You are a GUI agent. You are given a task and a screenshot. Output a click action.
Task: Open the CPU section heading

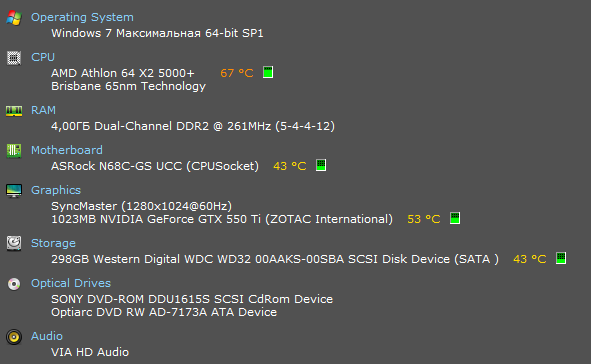(x=43, y=57)
